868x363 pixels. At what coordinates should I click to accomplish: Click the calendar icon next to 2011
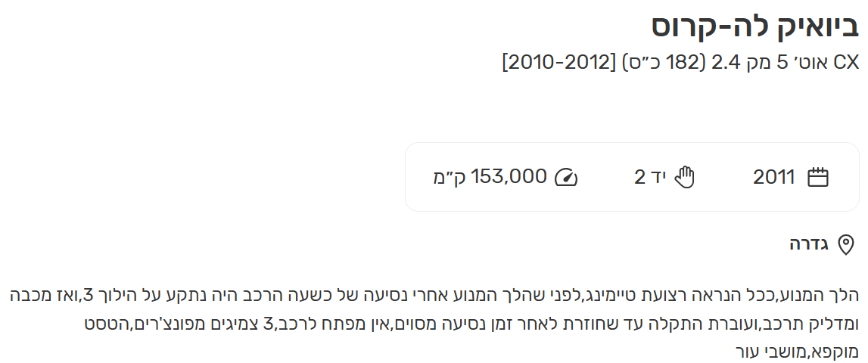pos(818,178)
